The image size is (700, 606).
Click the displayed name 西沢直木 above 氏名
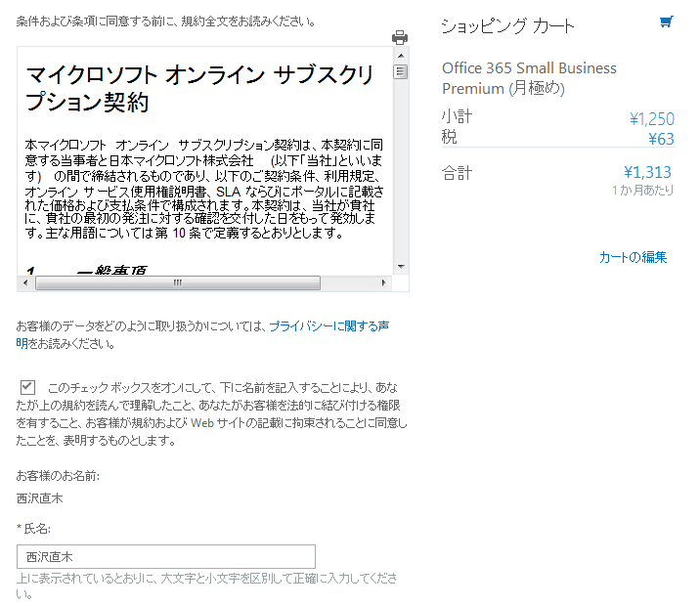pos(40,498)
